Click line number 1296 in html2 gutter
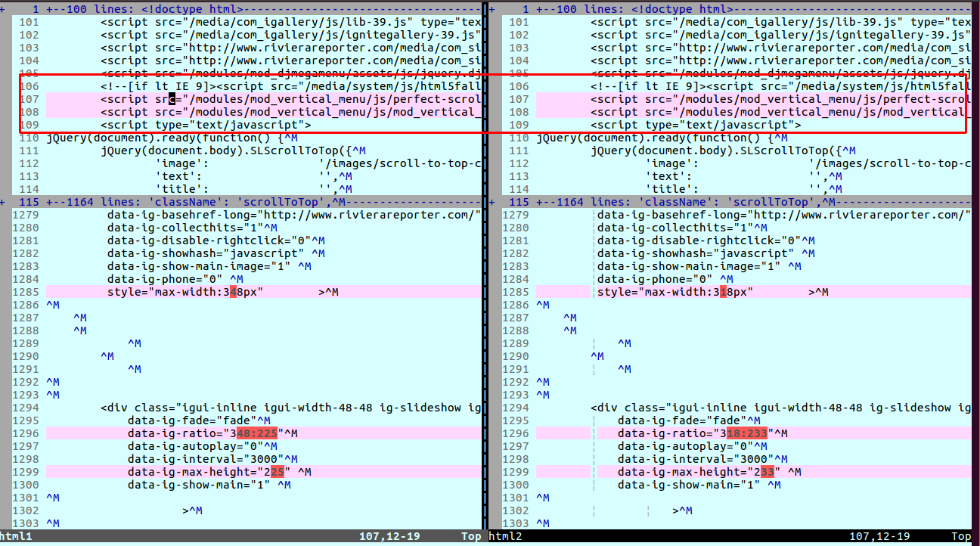 516,433
